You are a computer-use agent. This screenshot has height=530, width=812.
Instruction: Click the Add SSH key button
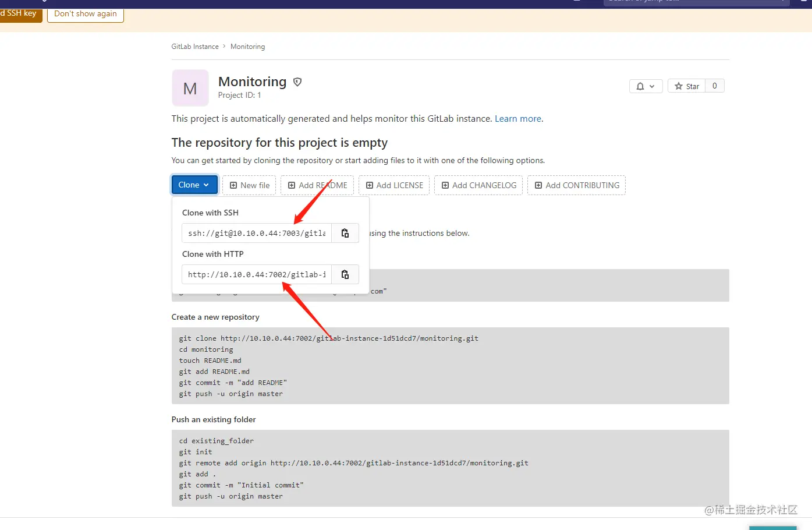[x=21, y=14]
